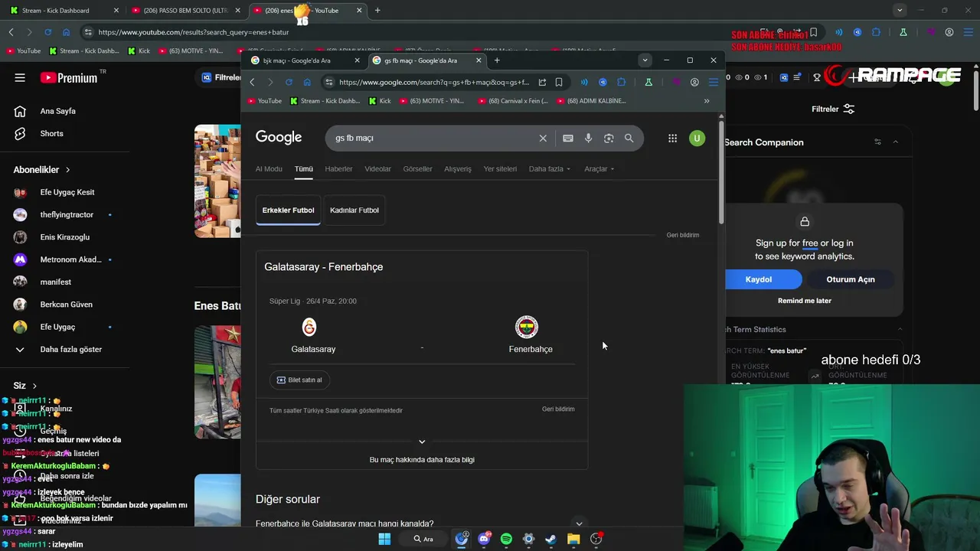
Task: Reload the Google results page
Action: click(289, 82)
